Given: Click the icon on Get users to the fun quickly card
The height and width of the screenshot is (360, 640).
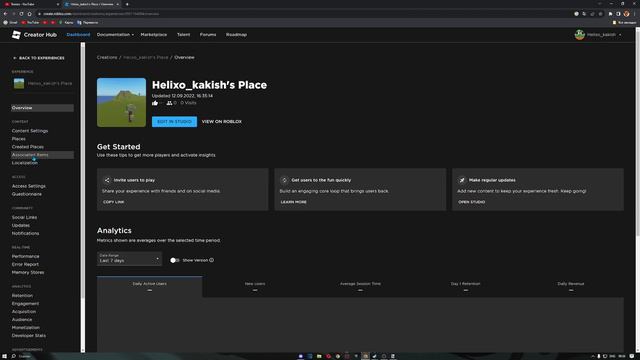Looking at the screenshot, I should (x=284, y=180).
